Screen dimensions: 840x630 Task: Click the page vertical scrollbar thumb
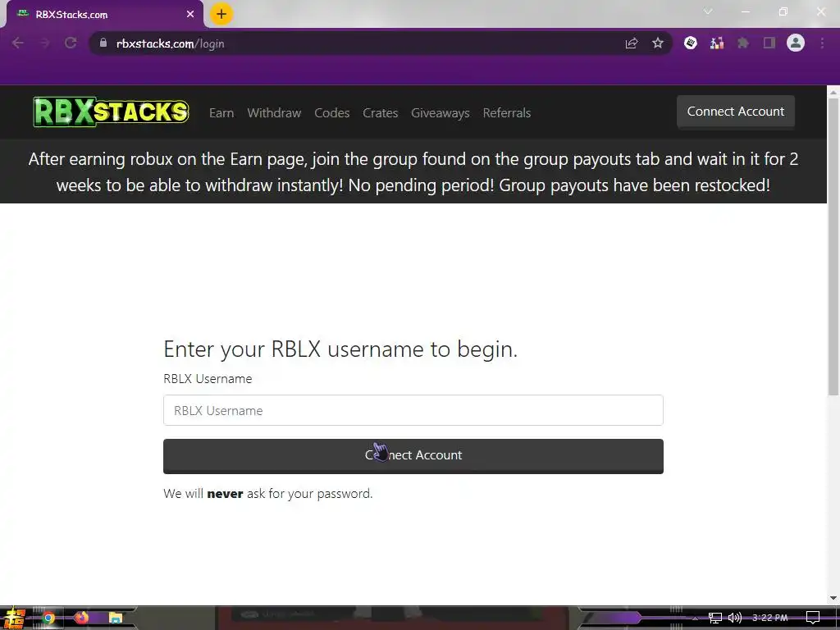[833, 246]
